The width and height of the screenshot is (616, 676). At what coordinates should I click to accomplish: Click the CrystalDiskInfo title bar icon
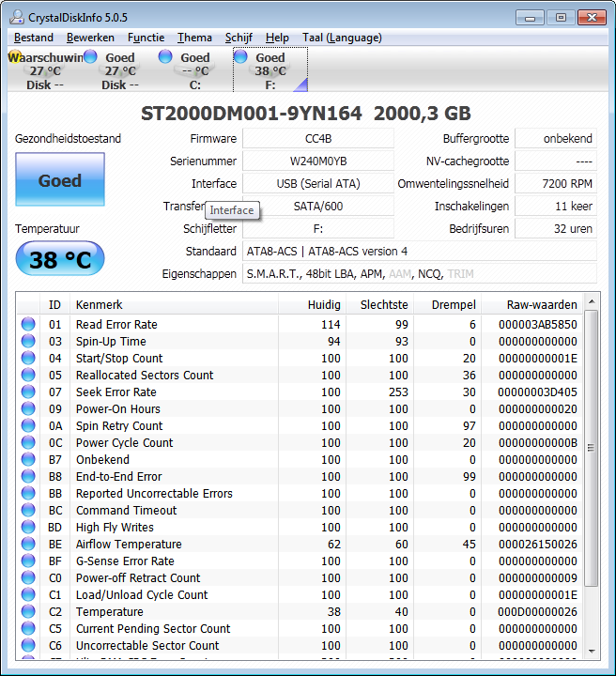pos(17,17)
